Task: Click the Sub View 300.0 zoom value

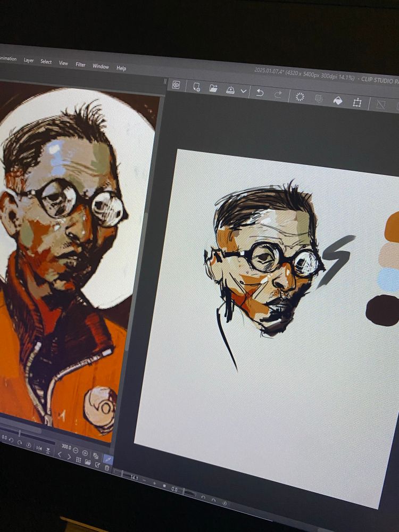Action: pyautogui.click(x=66, y=447)
